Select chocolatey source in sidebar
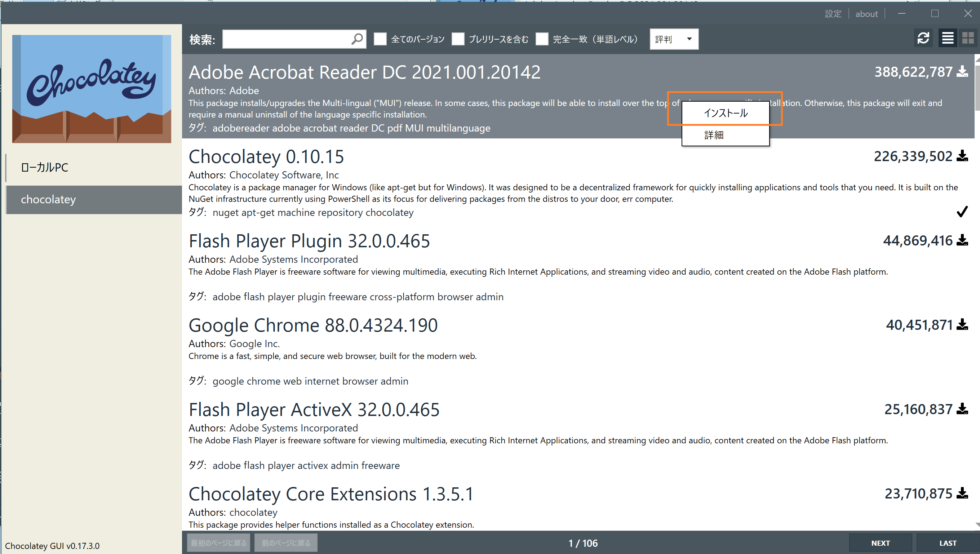The image size is (980, 554). click(94, 200)
